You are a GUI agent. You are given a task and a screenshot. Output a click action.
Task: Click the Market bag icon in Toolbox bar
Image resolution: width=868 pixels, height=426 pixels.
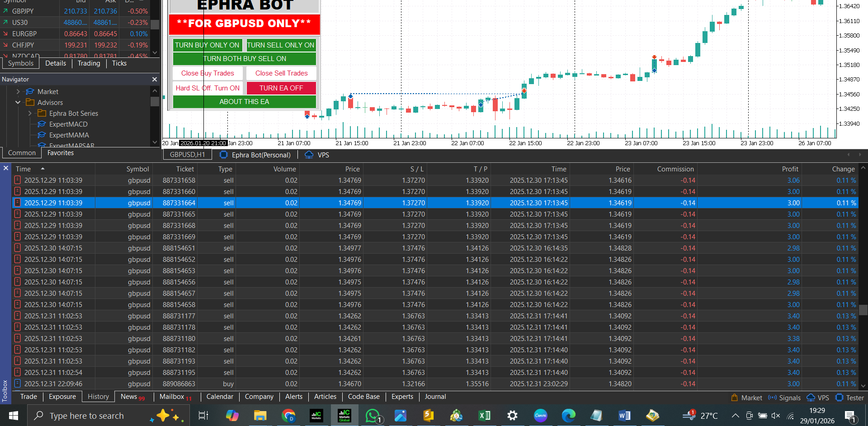tap(735, 398)
